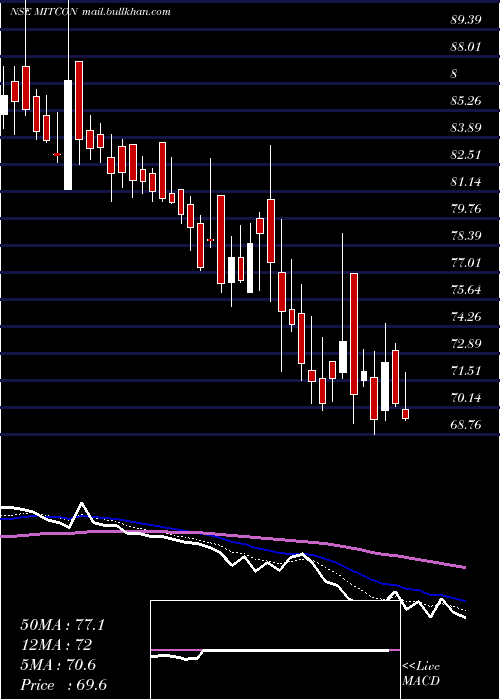Select the 79.76 price axis label
500x700 pixels.
(x=466, y=208)
